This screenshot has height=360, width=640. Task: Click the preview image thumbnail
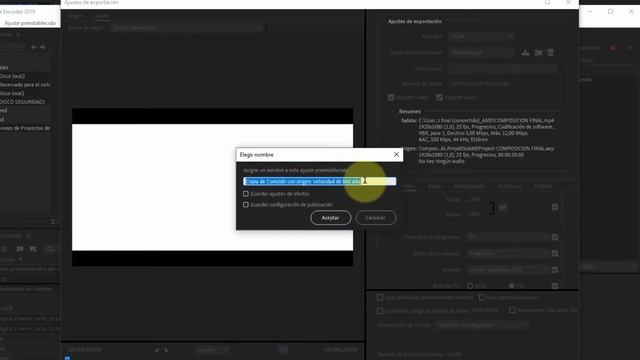[213, 187]
